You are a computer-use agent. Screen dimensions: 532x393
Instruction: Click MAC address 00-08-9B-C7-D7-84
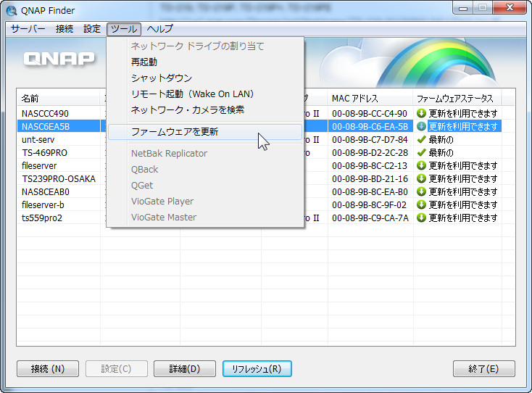click(x=370, y=139)
